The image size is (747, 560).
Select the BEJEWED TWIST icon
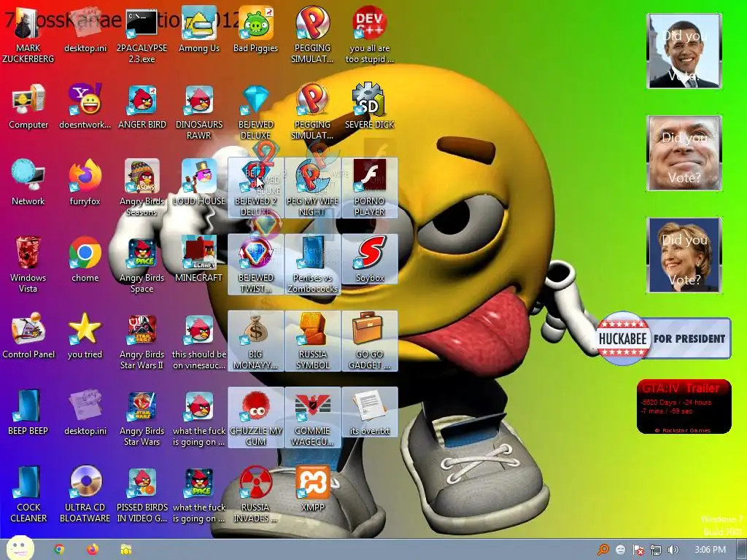(x=255, y=265)
